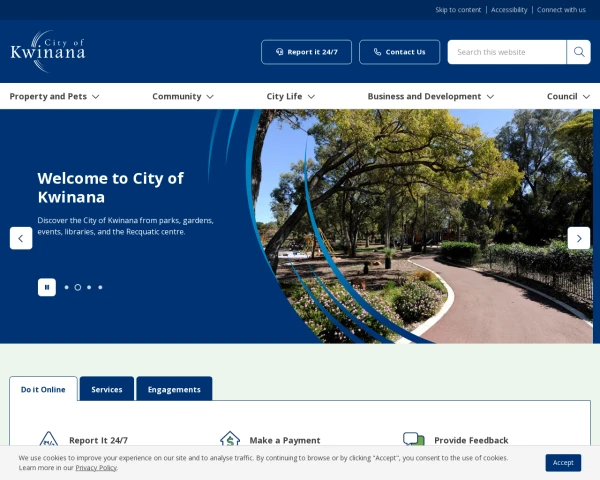Open the Report It 24/7 online link
The image size is (600, 480).
tap(98, 440)
